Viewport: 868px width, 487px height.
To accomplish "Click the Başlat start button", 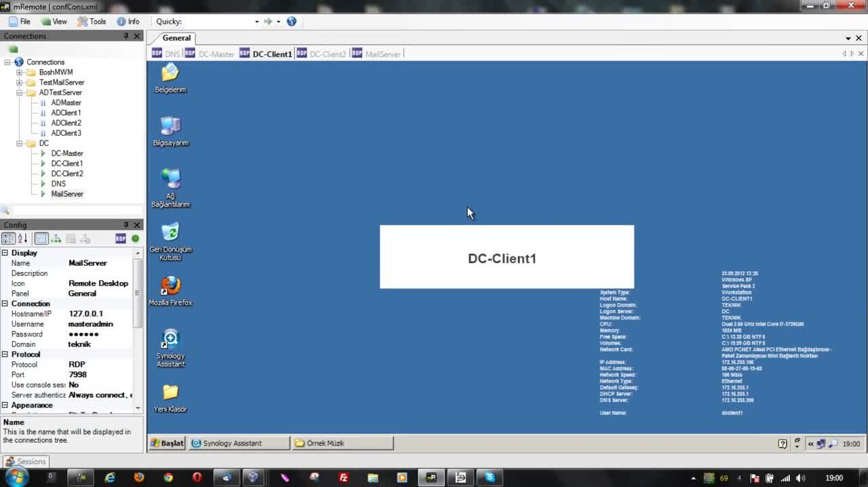I will 167,443.
